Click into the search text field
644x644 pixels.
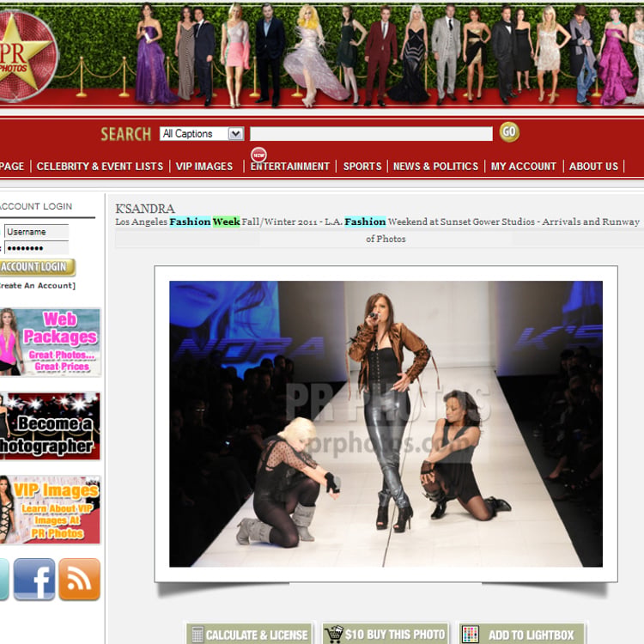point(371,133)
